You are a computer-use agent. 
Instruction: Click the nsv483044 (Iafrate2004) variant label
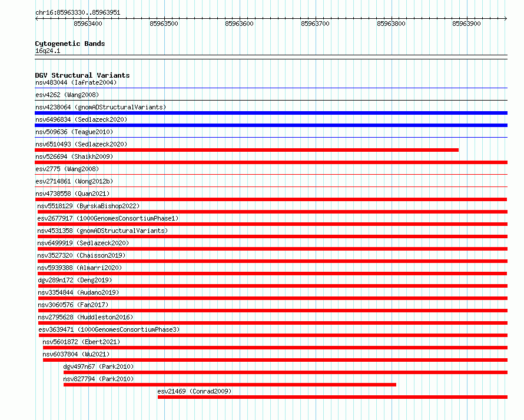point(76,82)
